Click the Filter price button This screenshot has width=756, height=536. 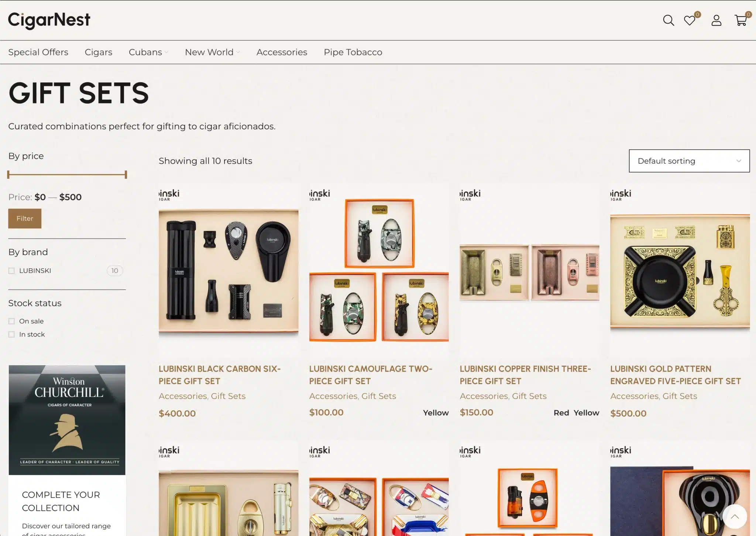point(25,218)
